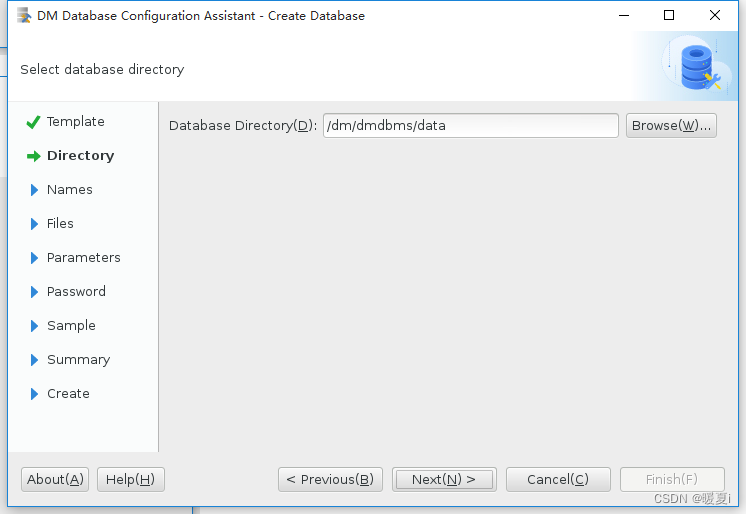Click the blue triangle next to Files
Viewport: 746px width, 514px height.
[x=34, y=224]
